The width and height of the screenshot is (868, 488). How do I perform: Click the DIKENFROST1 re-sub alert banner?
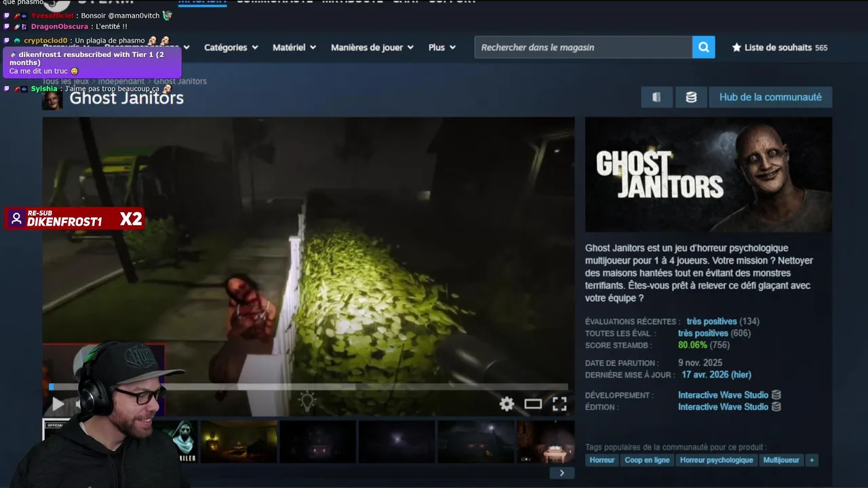click(x=75, y=219)
